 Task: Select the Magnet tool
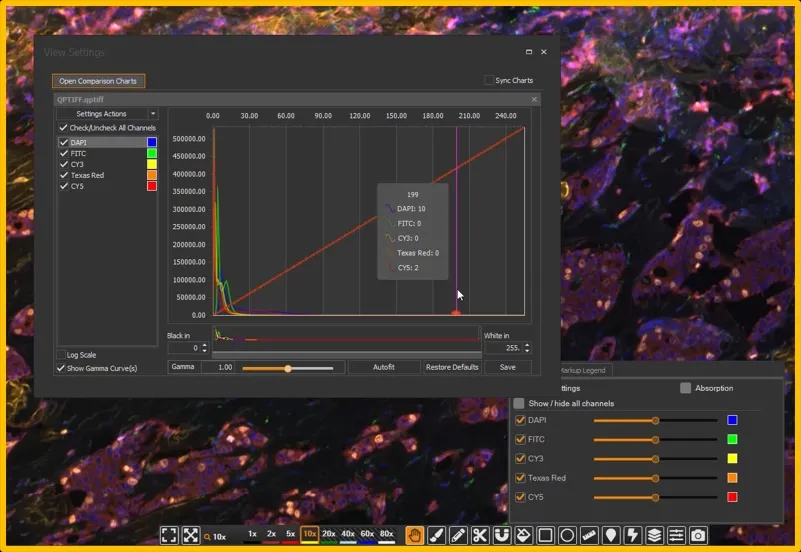[x=502, y=535]
